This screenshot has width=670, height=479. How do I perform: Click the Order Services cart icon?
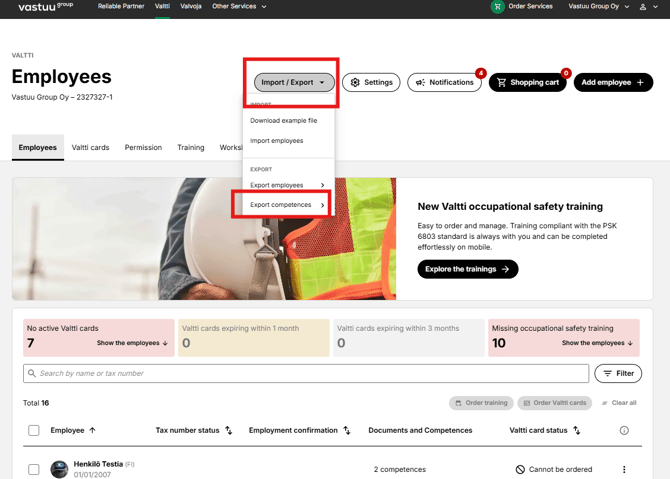point(497,6)
